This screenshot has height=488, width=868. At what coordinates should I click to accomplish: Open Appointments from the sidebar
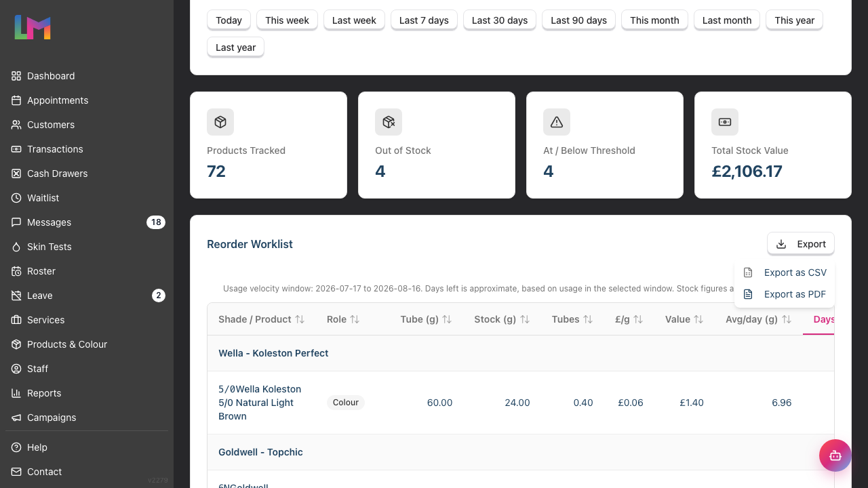click(87, 100)
